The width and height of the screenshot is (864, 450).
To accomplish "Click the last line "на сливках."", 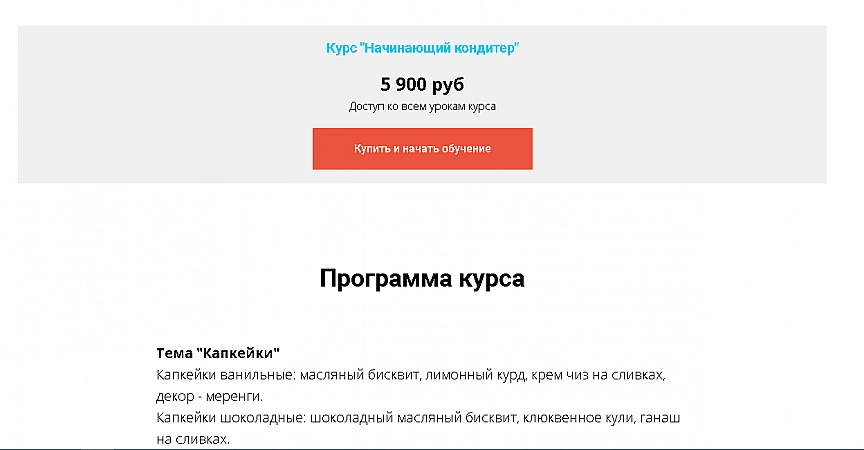I will (193, 438).
